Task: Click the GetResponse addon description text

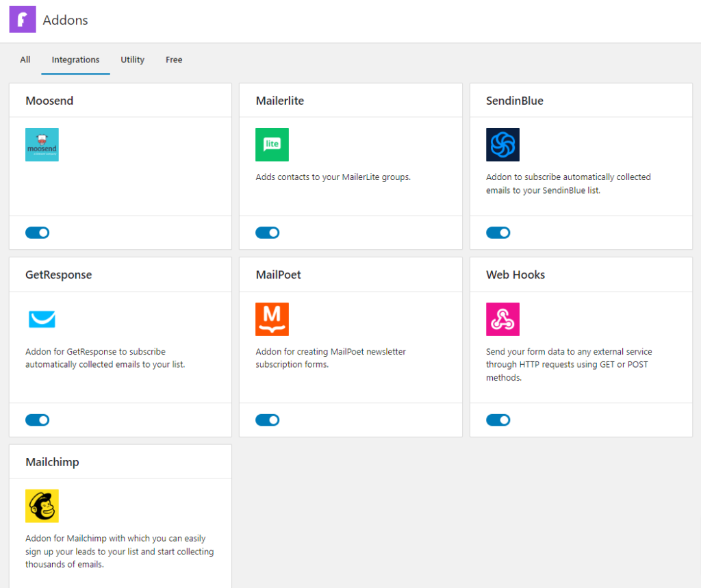Action: point(105,358)
